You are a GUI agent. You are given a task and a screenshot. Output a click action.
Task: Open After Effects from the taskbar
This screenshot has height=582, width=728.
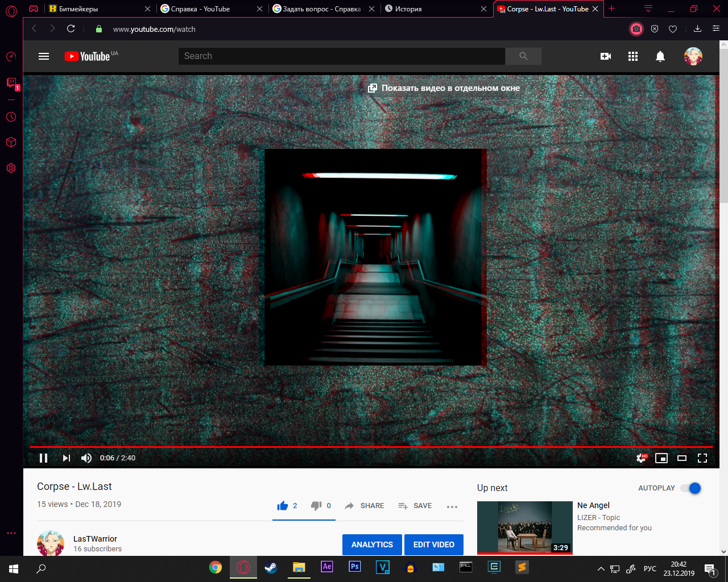tap(327, 567)
